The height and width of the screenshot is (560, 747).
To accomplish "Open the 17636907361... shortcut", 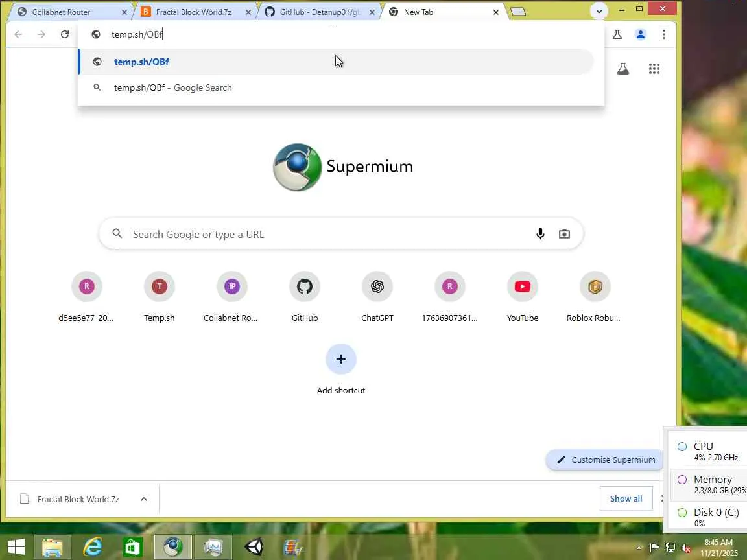I will coord(450,296).
